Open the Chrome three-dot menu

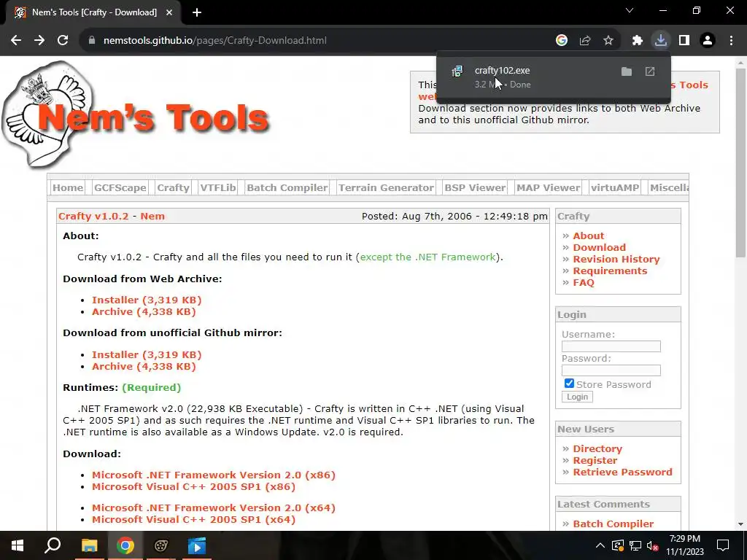click(731, 41)
